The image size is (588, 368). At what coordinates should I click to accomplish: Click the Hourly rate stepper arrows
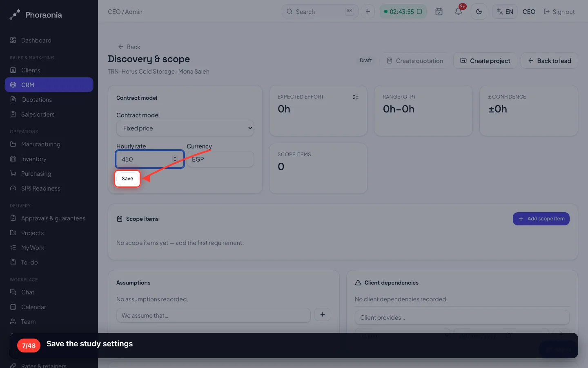pyautogui.click(x=175, y=159)
